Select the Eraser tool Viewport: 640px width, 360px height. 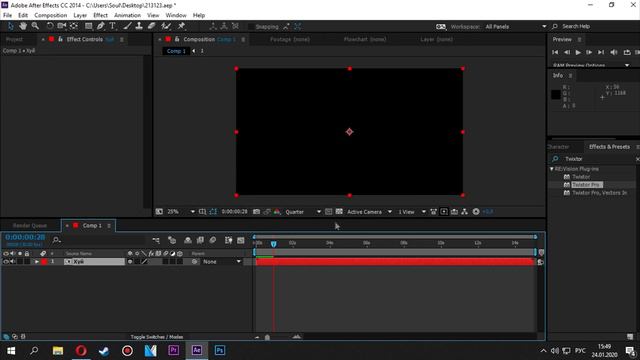pos(151,26)
